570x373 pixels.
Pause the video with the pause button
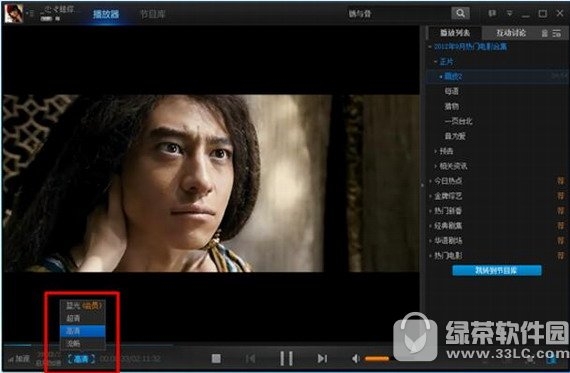[286, 358]
